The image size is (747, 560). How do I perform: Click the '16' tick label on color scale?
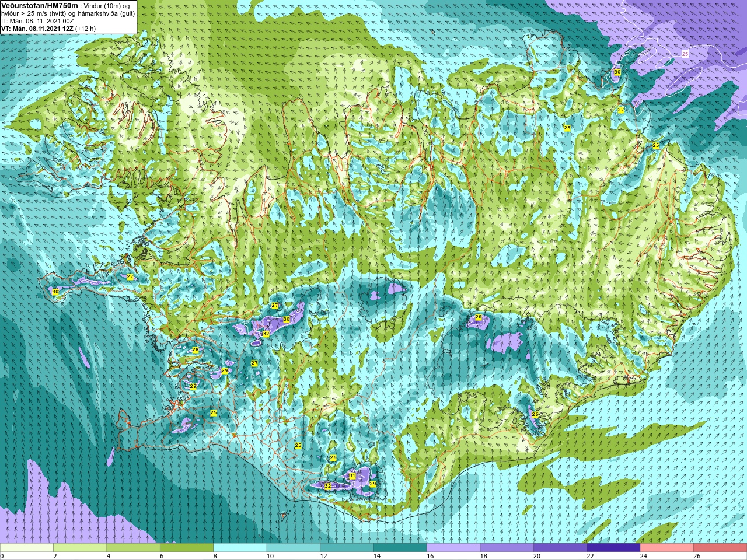pos(430,556)
